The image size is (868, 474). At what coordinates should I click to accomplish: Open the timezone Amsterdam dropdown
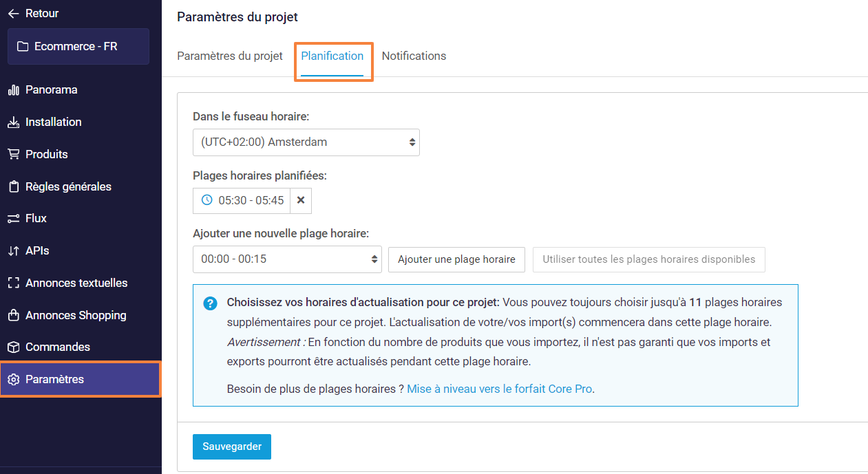(306, 142)
